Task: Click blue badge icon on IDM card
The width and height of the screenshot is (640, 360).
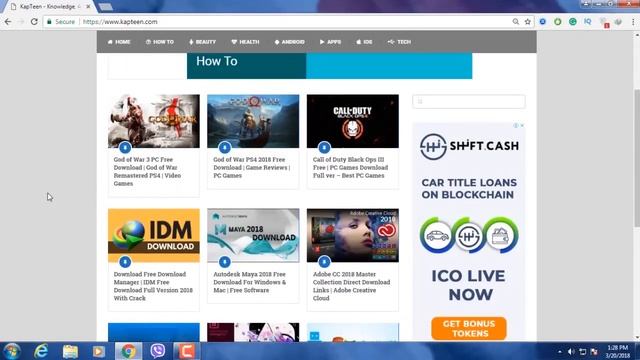Action: [125, 262]
